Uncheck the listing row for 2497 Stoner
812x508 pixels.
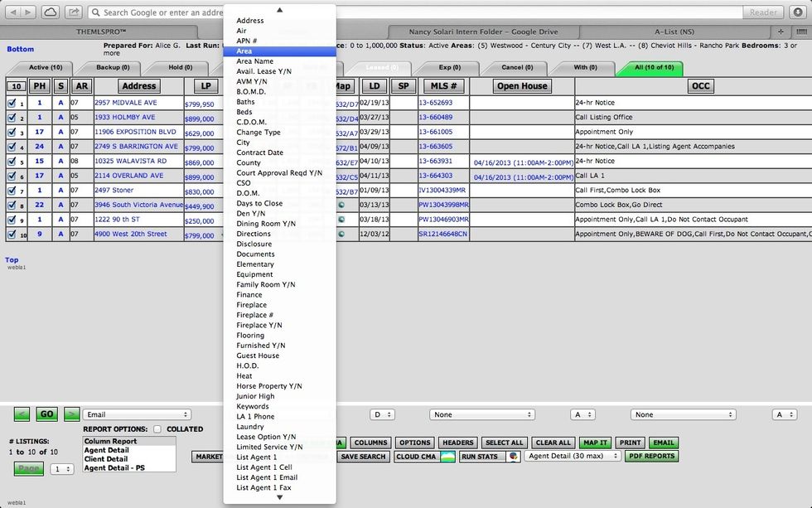tap(12, 190)
